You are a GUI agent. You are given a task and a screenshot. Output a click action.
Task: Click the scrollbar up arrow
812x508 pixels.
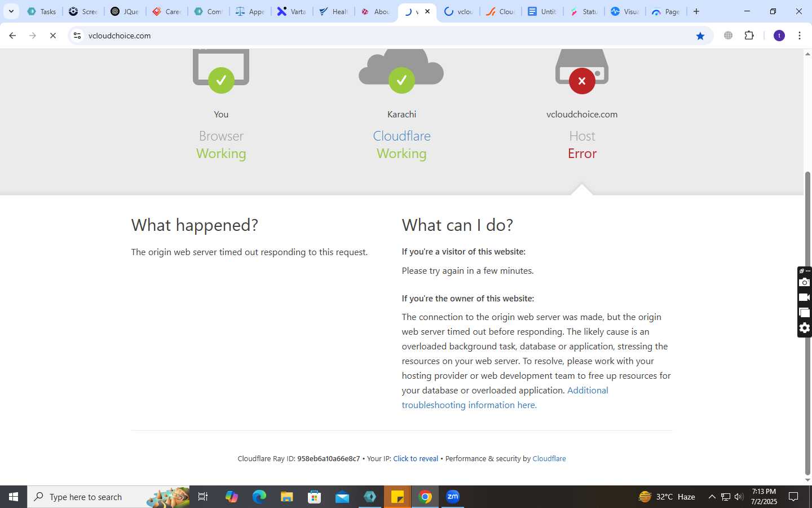pyautogui.click(x=807, y=54)
